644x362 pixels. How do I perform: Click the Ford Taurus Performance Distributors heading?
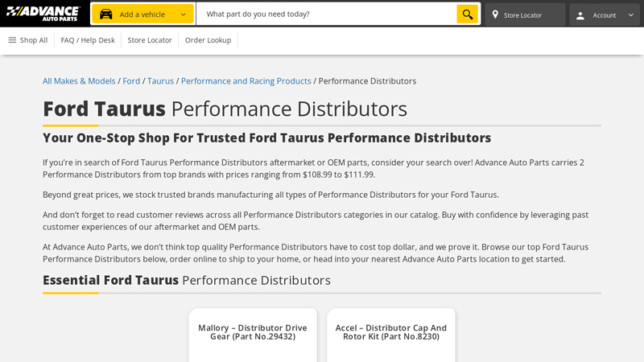pos(225,109)
